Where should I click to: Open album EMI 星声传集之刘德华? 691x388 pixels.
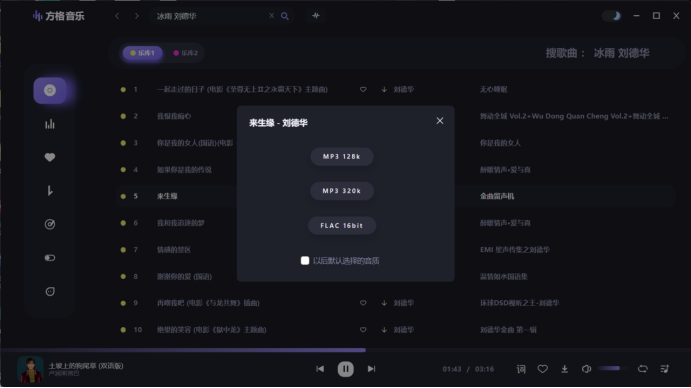[515, 250]
